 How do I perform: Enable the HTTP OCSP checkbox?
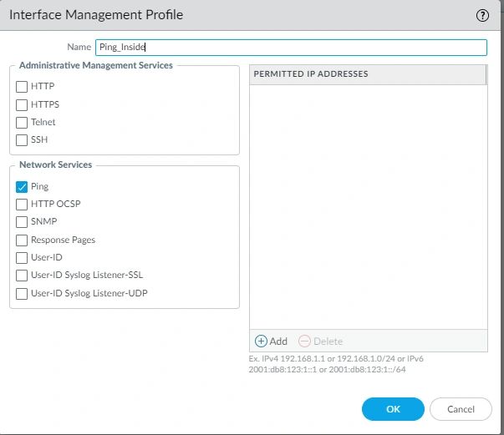tap(23, 205)
